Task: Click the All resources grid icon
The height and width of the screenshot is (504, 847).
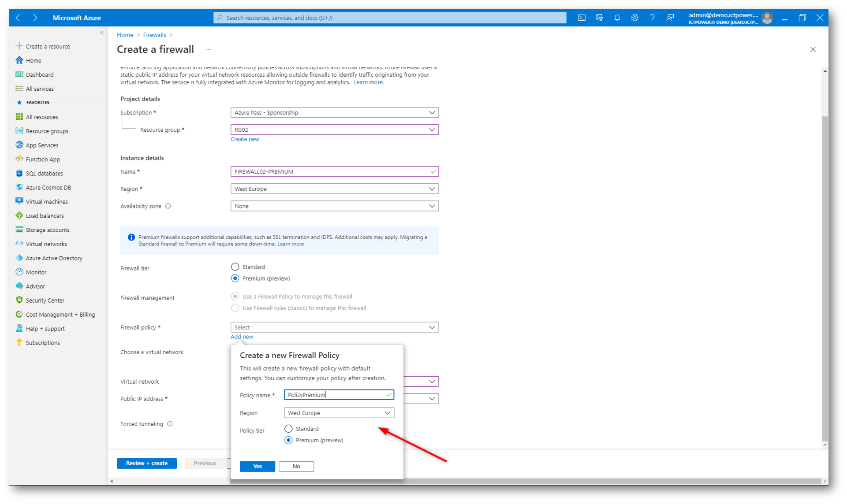Action: (x=19, y=117)
